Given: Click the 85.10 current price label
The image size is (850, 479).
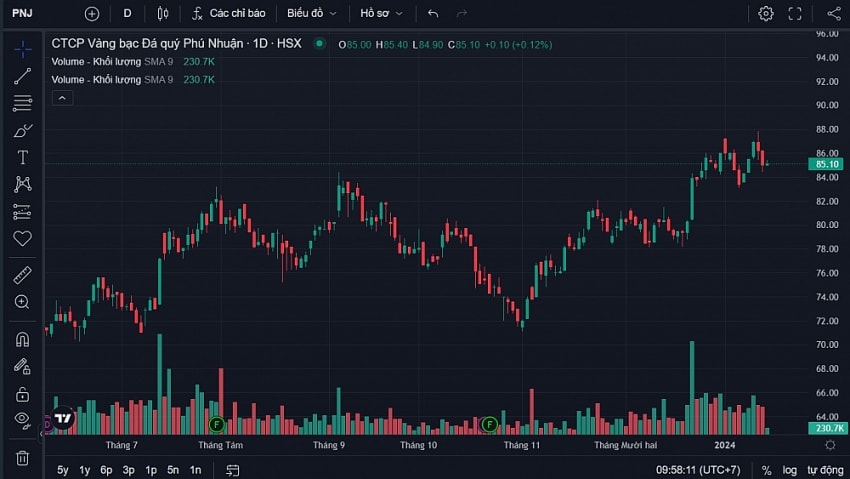Looking at the screenshot, I should point(826,164).
